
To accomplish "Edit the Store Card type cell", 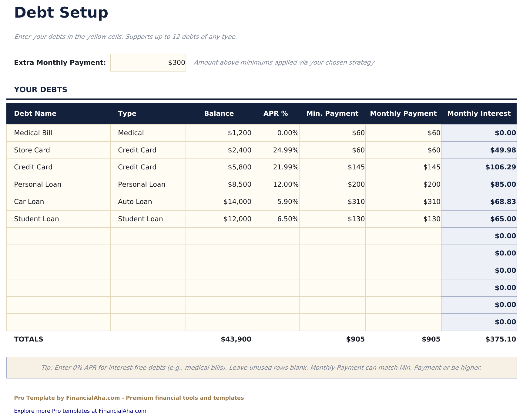I will tap(148, 150).
